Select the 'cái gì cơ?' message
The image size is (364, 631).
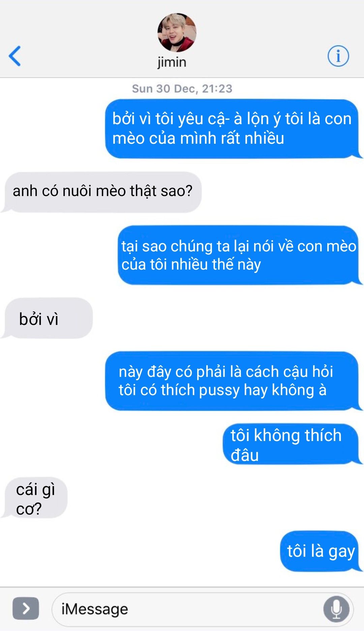click(x=35, y=498)
